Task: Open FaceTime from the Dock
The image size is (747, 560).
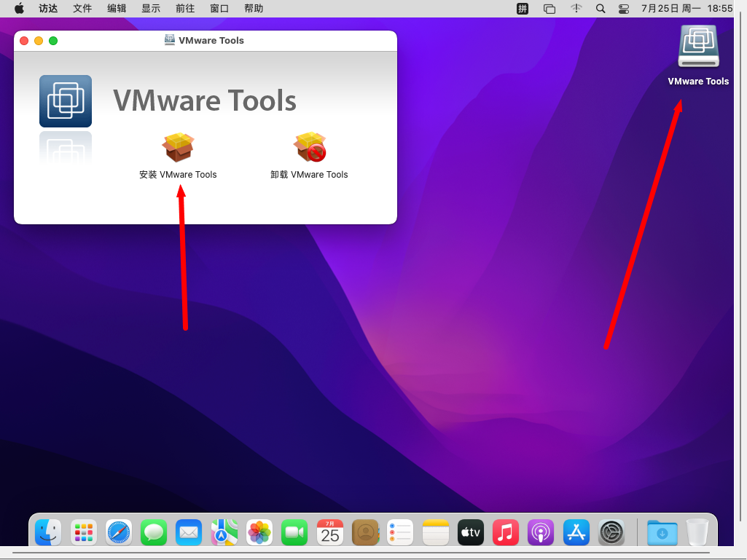Action: pos(294,532)
